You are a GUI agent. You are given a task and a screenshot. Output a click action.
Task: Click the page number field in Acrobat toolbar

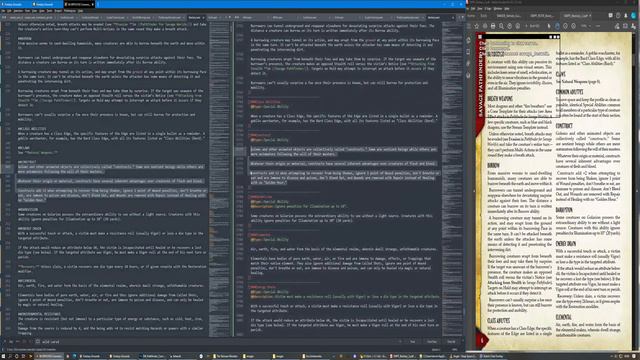point(527,26)
